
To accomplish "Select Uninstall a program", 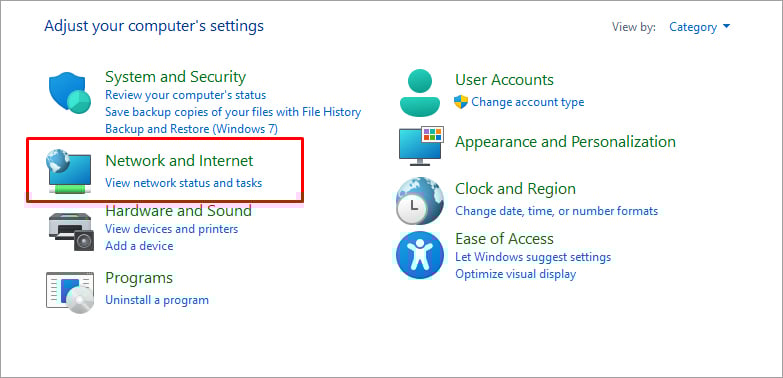I will pos(157,300).
